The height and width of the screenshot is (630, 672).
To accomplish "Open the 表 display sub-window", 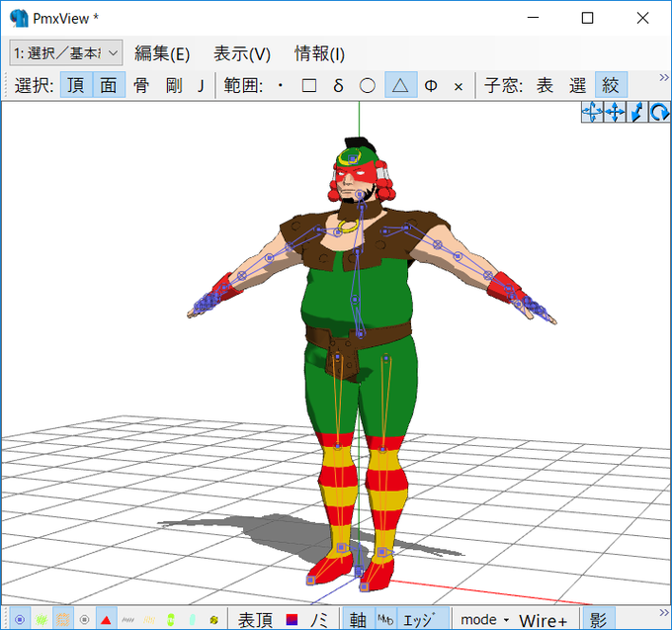I will 545,85.
